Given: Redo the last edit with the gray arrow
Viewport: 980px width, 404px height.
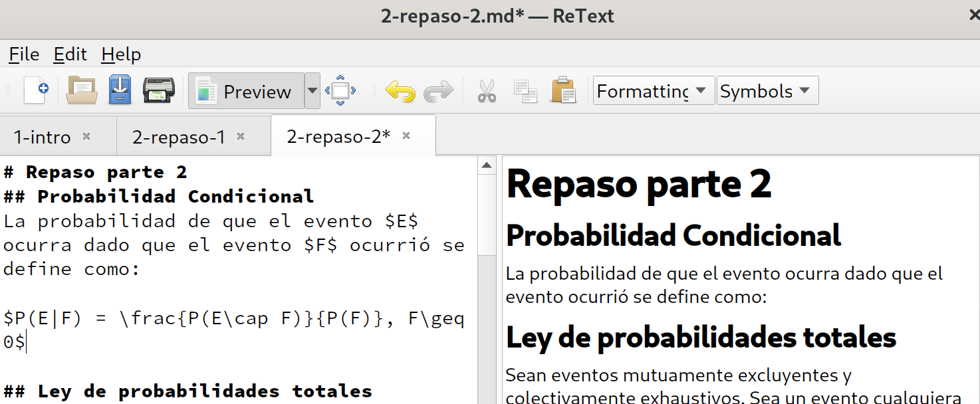Looking at the screenshot, I should click(x=438, y=90).
